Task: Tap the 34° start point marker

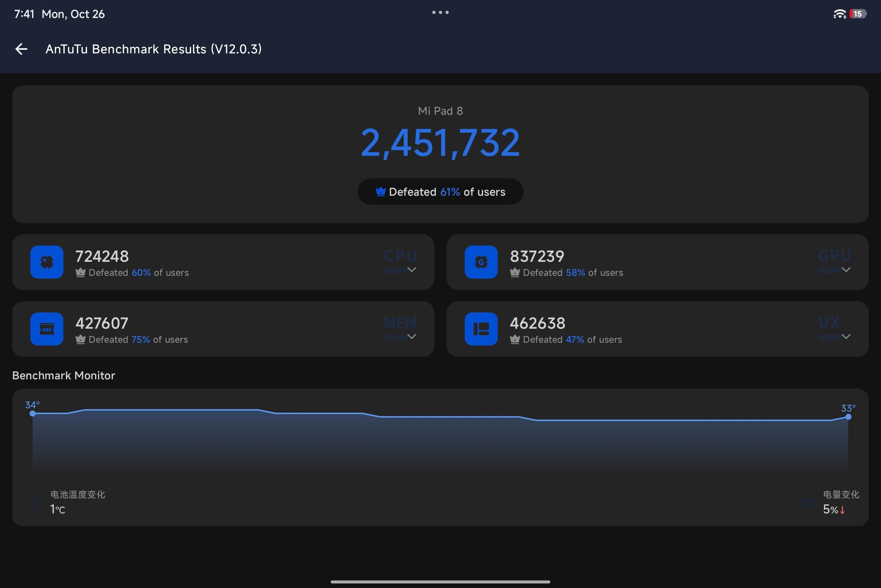Action: [33, 414]
